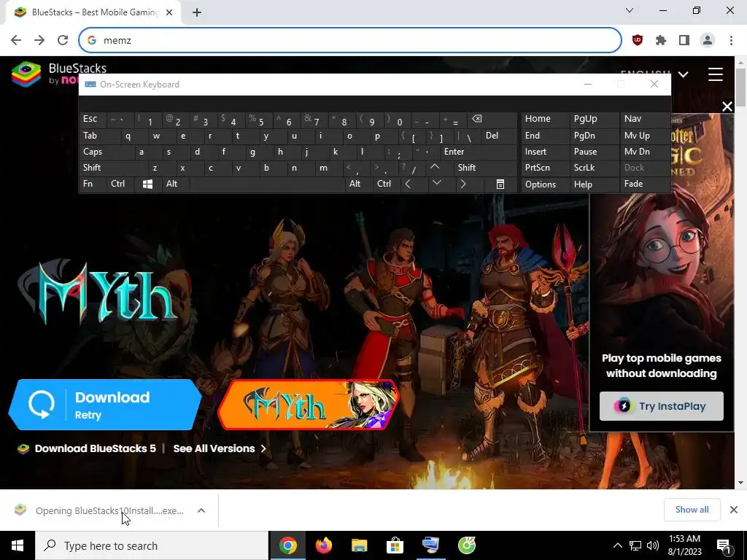Toggle the right Shift key on On-Screen Keyboard
The height and width of the screenshot is (560, 747).
point(485,168)
